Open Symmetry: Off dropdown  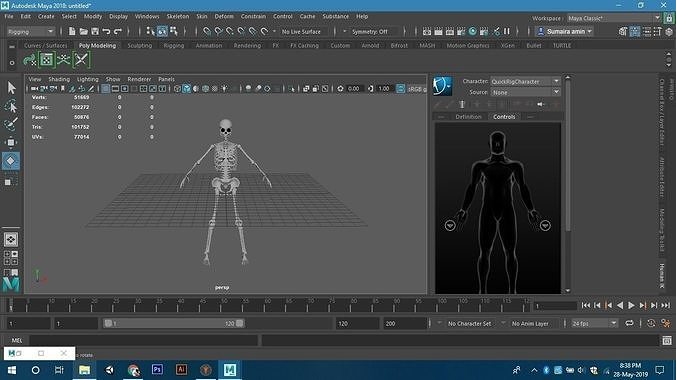pos(369,31)
